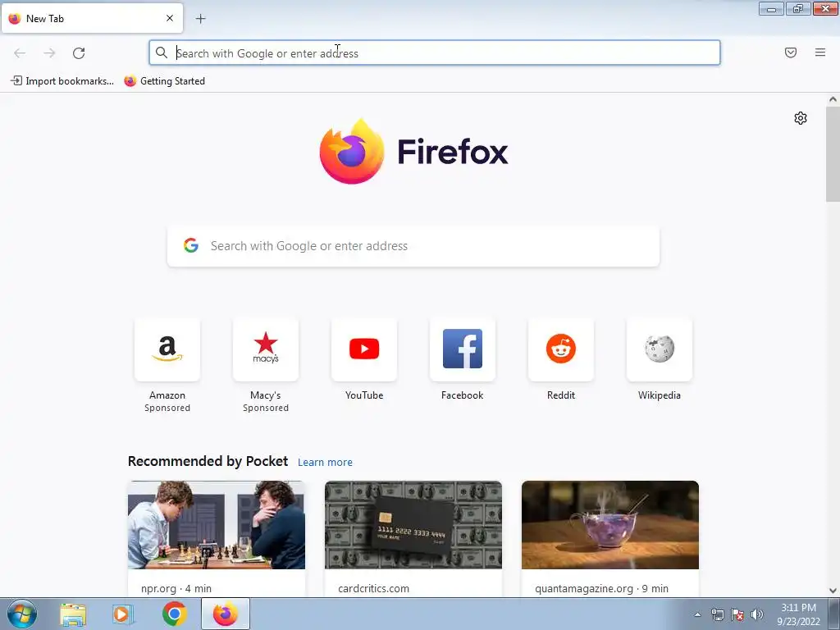The height and width of the screenshot is (630, 840).
Task: Open the npr.org chess story thumbnail
Action: tap(217, 525)
